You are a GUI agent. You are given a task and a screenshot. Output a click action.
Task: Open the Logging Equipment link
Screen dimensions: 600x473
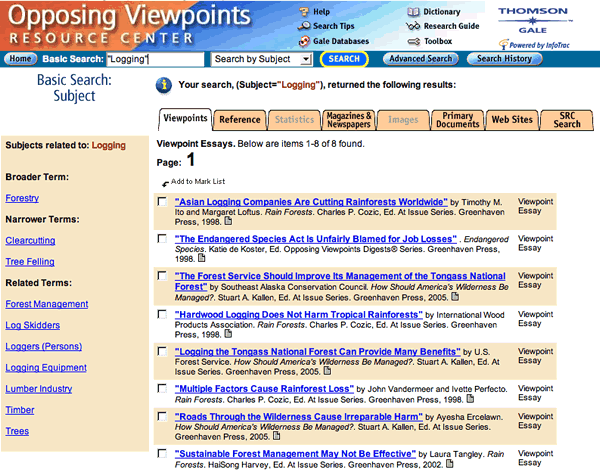point(46,368)
